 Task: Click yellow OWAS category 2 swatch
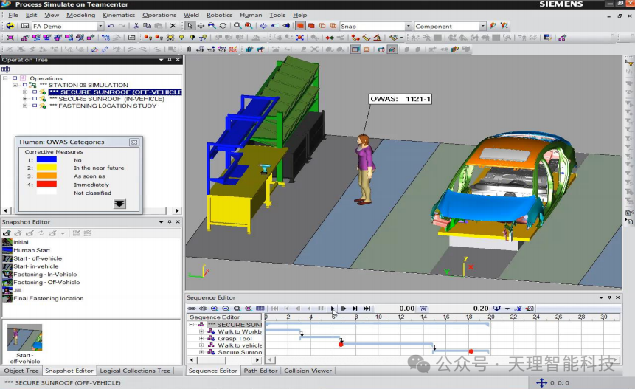(47, 168)
